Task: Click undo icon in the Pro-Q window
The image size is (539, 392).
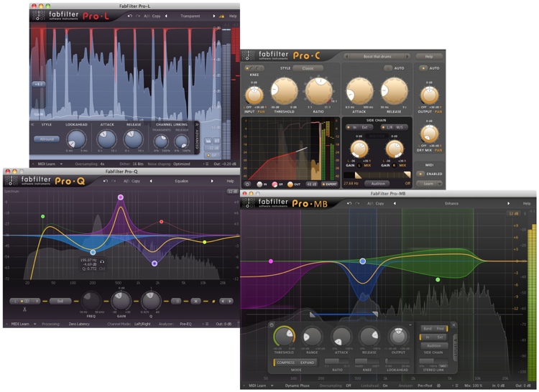Action: tap(106, 181)
